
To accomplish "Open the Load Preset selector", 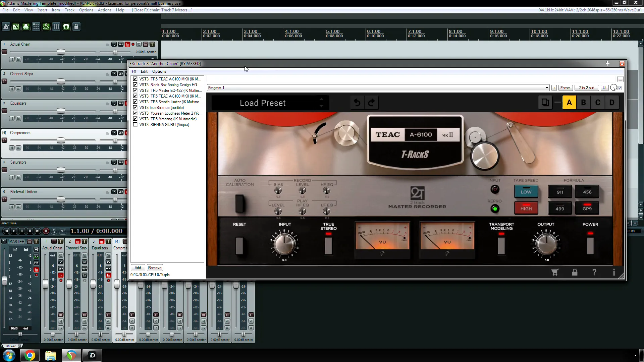I will tap(263, 103).
